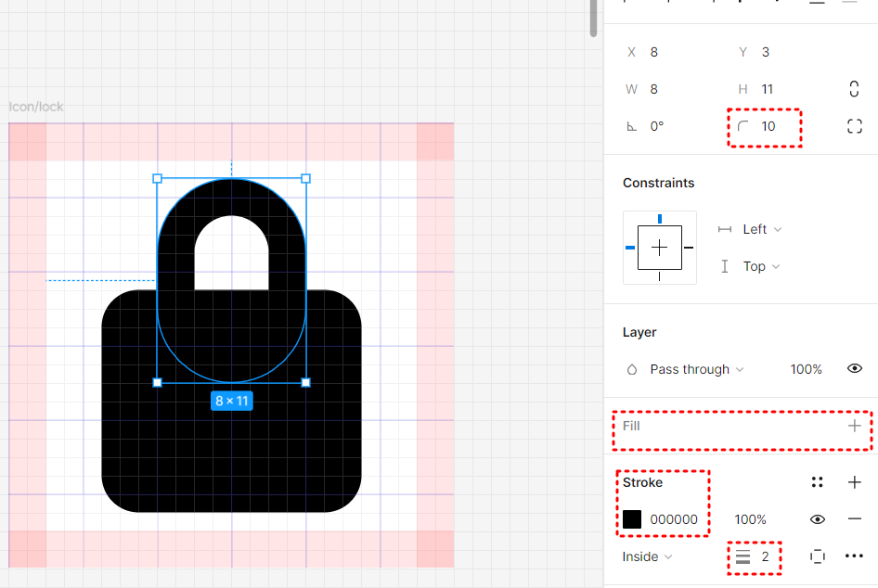Open the Inside stroke alignment dropdown

[647, 556]
